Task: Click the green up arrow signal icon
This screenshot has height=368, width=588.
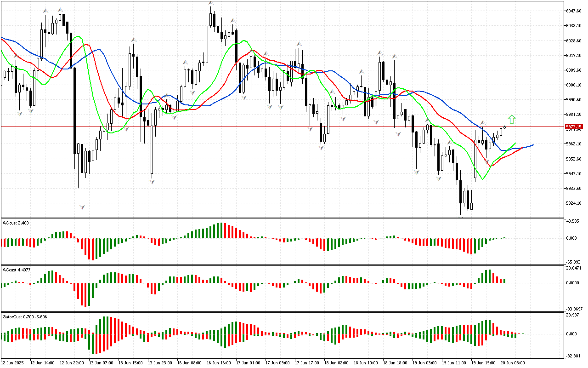Action: coord(512,120)
